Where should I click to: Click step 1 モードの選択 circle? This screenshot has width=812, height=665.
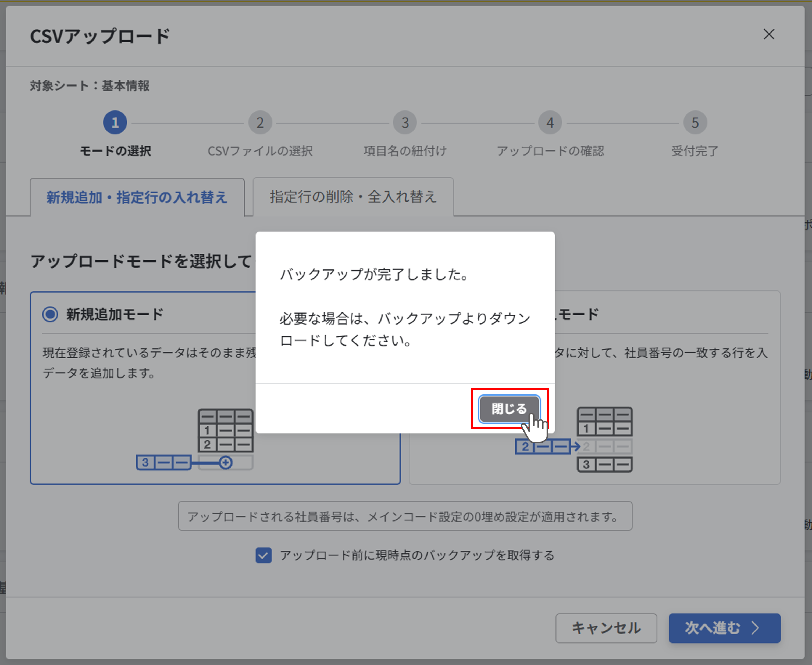click(x=115, y=123)
